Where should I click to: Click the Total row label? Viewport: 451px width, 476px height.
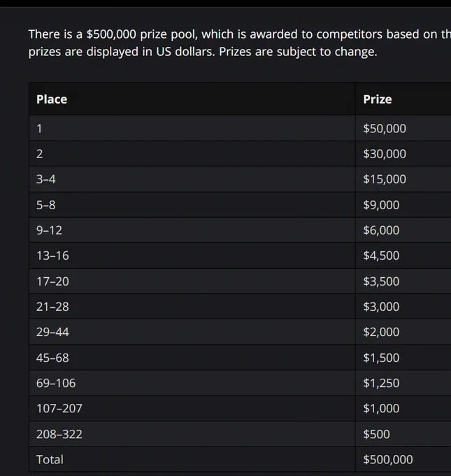[x=50, y=459]
